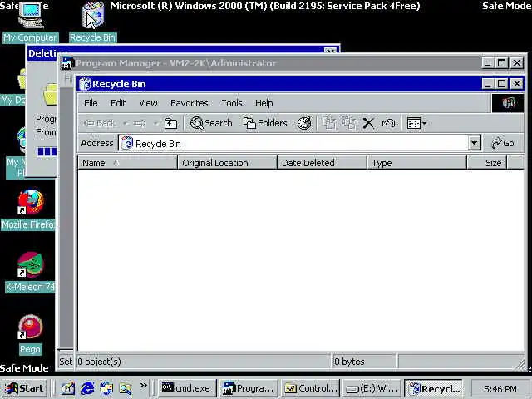The image size is (532, 399).
Task: Expand the Address bar dropdown
Action: click(475, 143)
